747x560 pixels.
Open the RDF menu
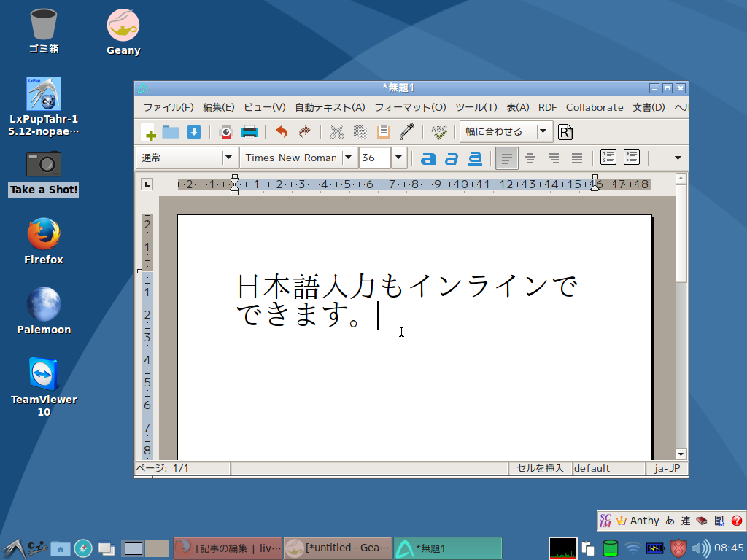(547, 108)
